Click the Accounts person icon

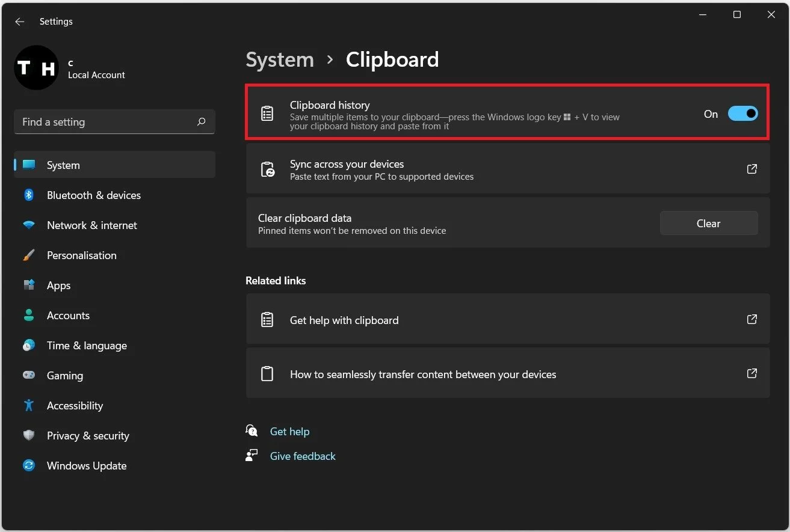[29, 315]
